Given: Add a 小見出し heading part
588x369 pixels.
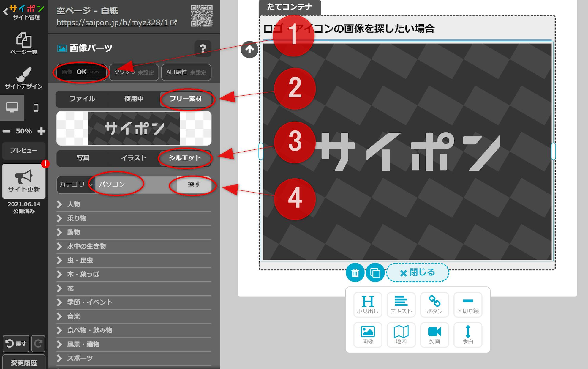Looking at the screenshot, I should click(x=368, y=305).
